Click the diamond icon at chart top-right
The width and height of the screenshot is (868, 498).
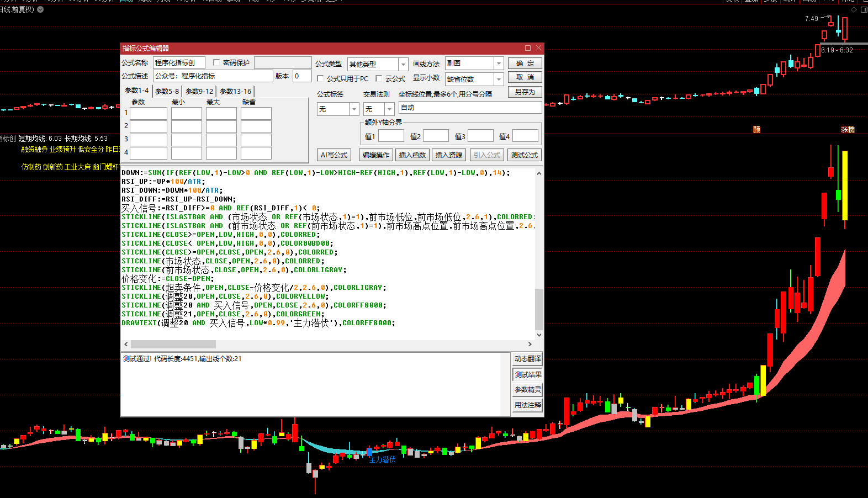pyautogui.click(x=854, y=9)
